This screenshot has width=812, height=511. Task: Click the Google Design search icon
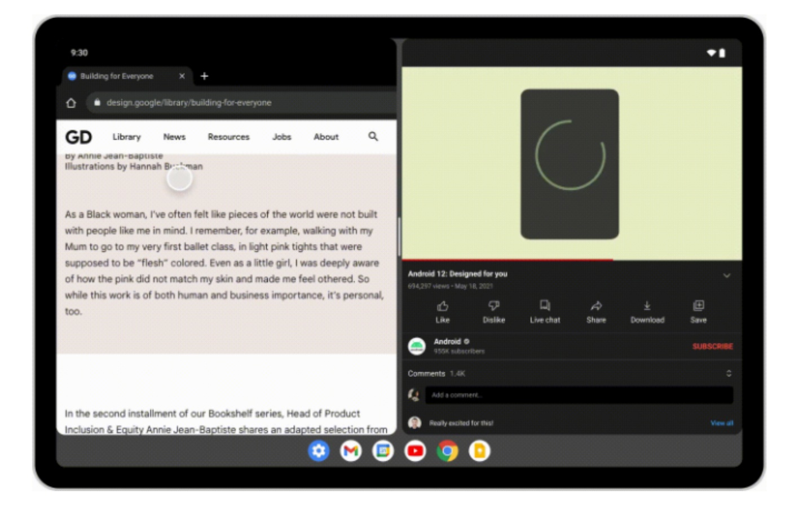coord(373,136)
